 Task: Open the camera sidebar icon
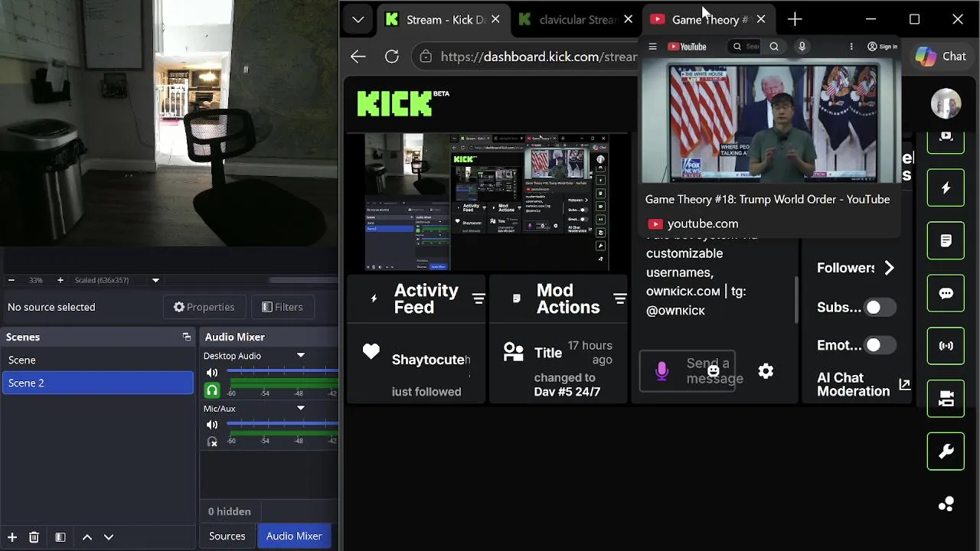[946, 399]
